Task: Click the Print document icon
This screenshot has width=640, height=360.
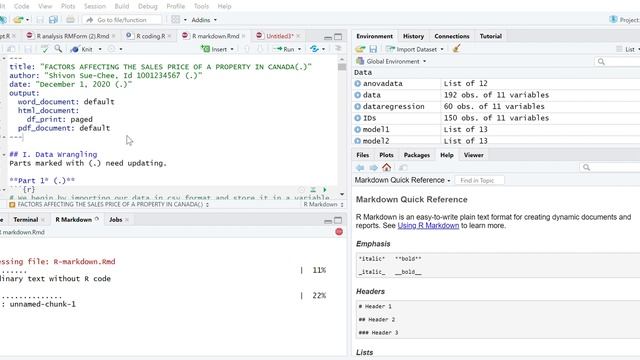Action: (x=70, y=20)
